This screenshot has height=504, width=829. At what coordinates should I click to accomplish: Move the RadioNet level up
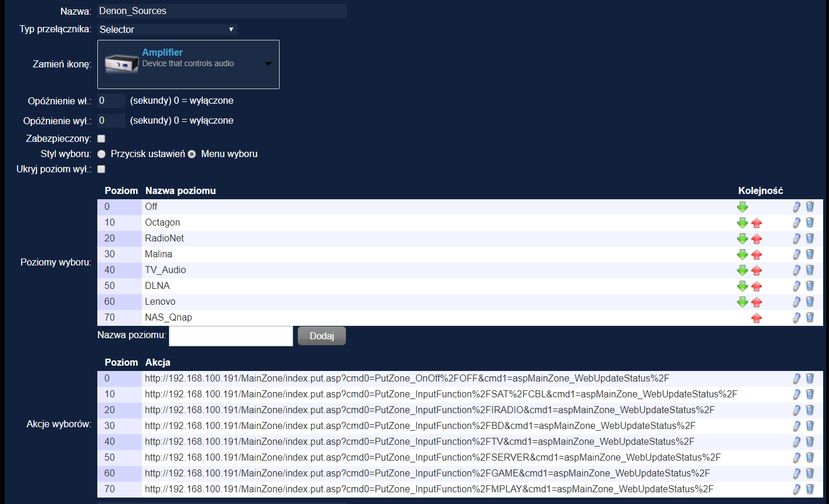click(756, 239)
